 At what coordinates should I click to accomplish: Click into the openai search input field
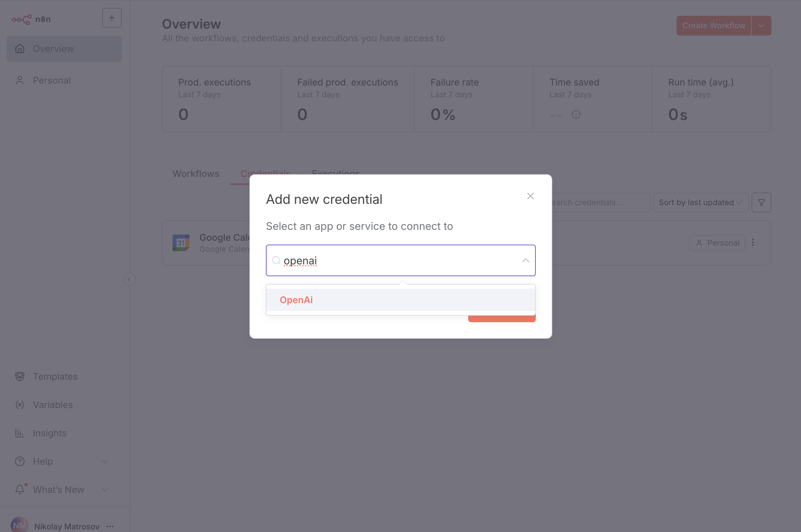(x=401, y=260)
